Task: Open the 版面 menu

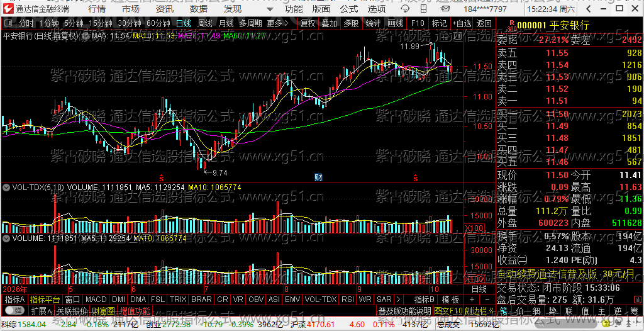Action: (x=321, y=9)
